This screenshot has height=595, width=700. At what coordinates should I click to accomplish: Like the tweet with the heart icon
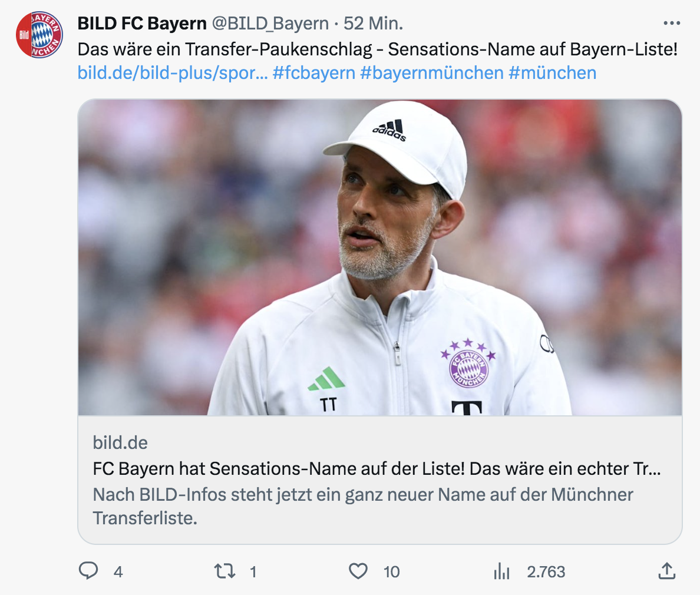[358, 571]
